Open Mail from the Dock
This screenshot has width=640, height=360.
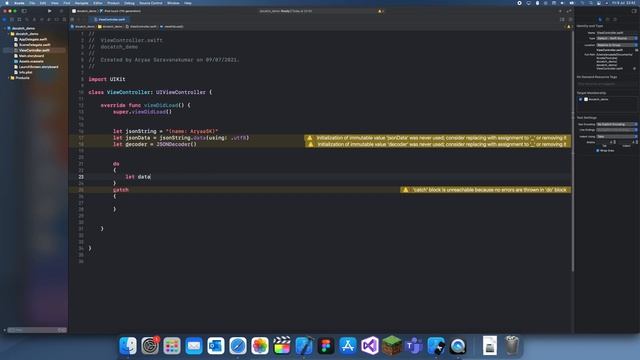(x=194, y=346)
